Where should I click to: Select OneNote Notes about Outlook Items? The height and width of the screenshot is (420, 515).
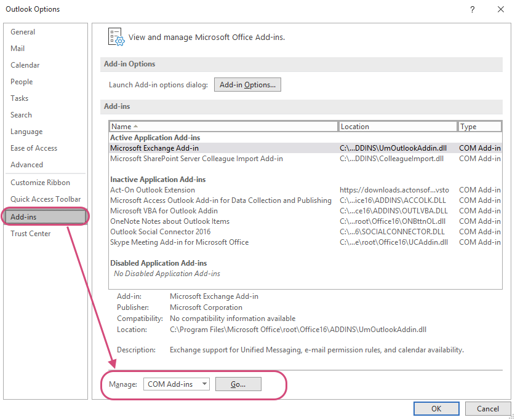pos(305,221)
